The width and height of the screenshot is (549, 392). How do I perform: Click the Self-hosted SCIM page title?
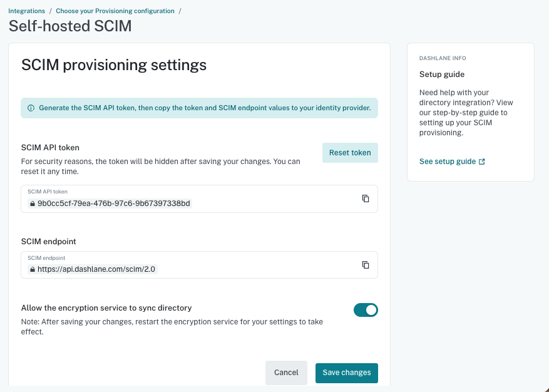coord(70,26)
